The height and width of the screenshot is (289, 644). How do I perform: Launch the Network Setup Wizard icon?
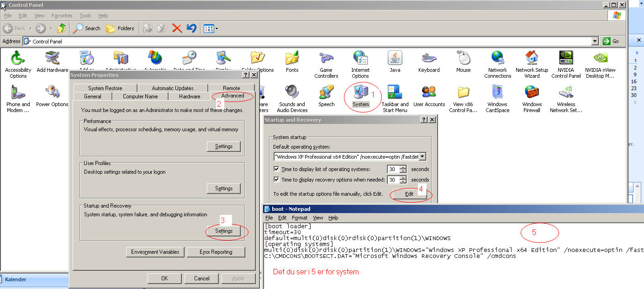532,64
